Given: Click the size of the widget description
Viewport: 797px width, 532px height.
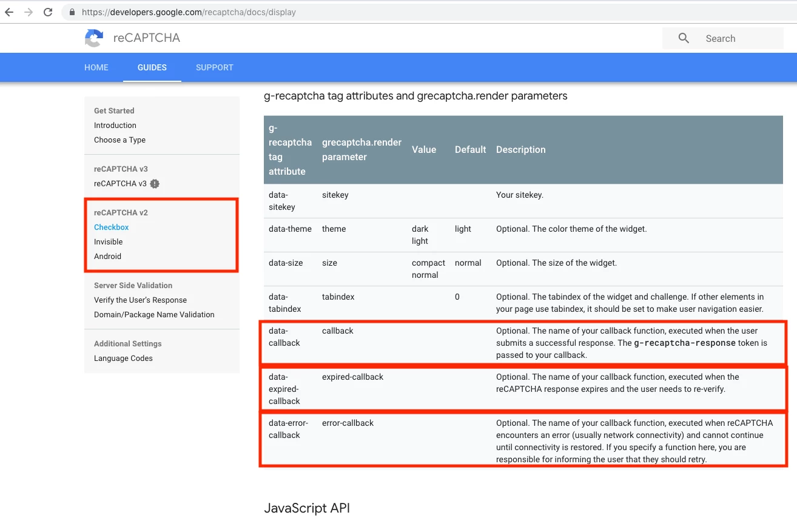Looking at the screenshot, I should [556, 263].
